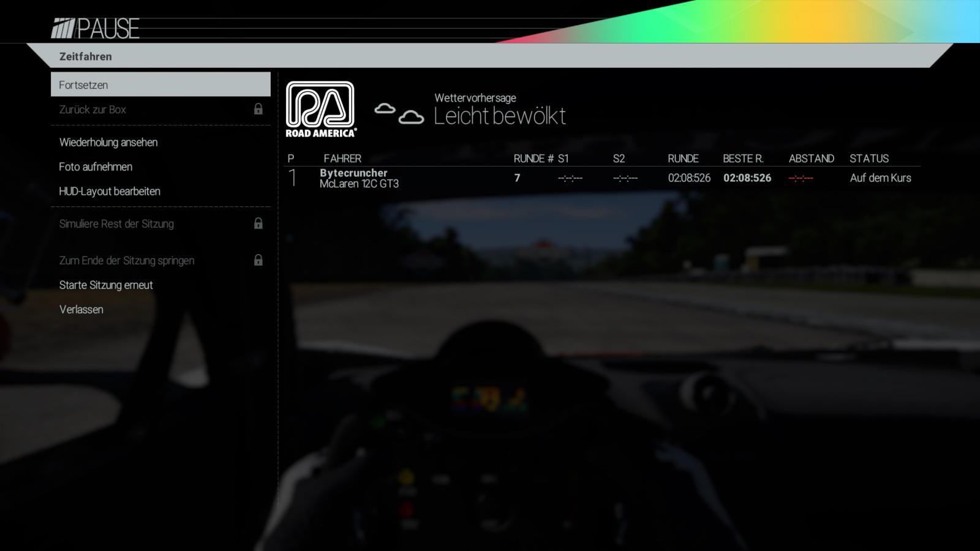Viewport: 980px width, 551px height.
Task: Click the Zeitfahren header label
Action: coord(86,56)
